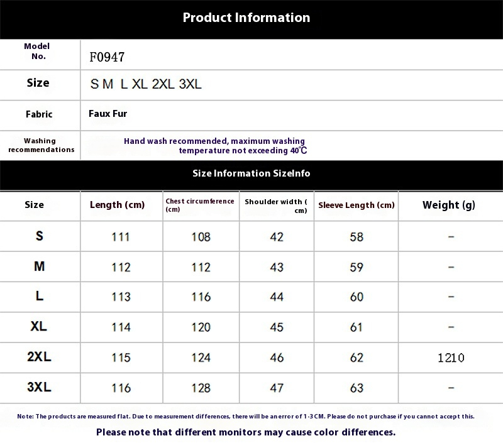Click the model number F0947
The height and width of the screenshot is (448, 503).
(x=107, y=57)
